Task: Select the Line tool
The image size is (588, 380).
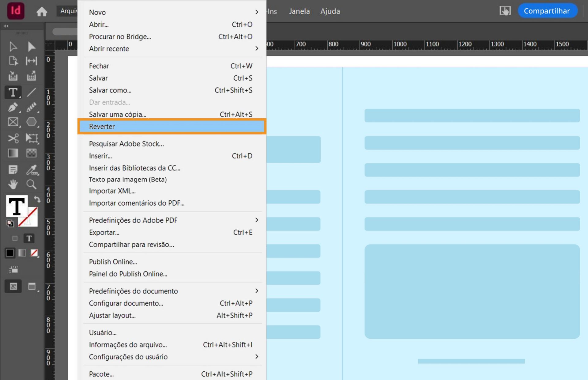Action: tap(32, 92)
